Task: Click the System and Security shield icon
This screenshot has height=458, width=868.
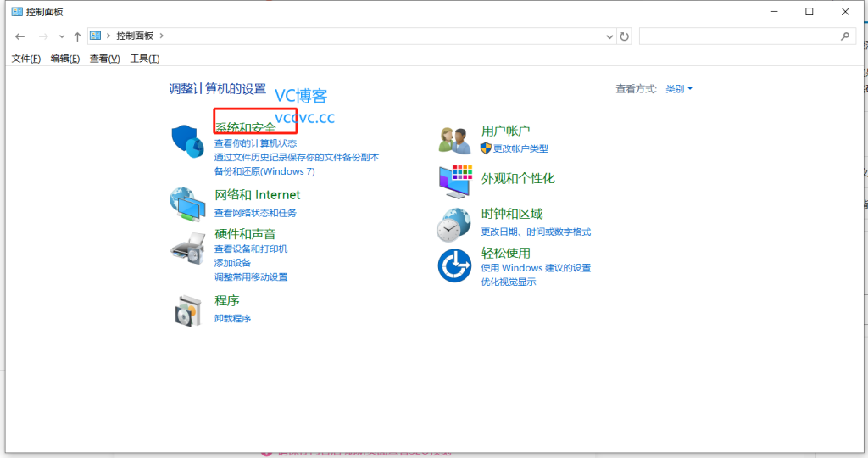Action: coord(187,141)
